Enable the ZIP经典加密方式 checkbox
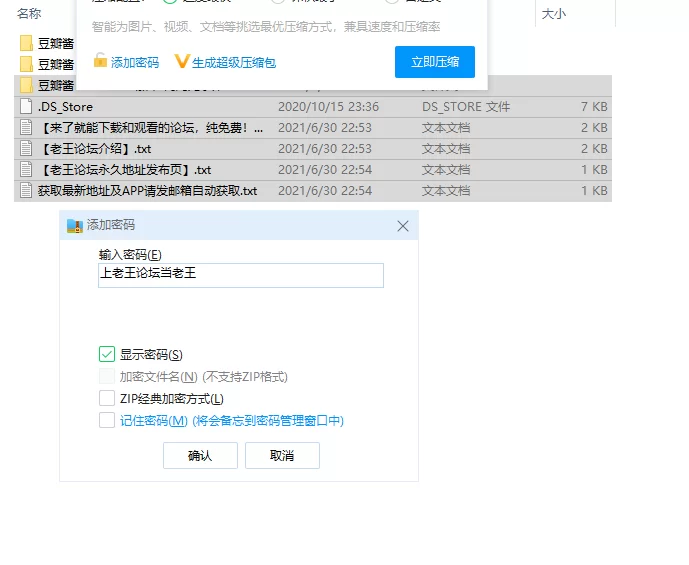689x565 pixels. pyautogui.click(x=107, y=398)
